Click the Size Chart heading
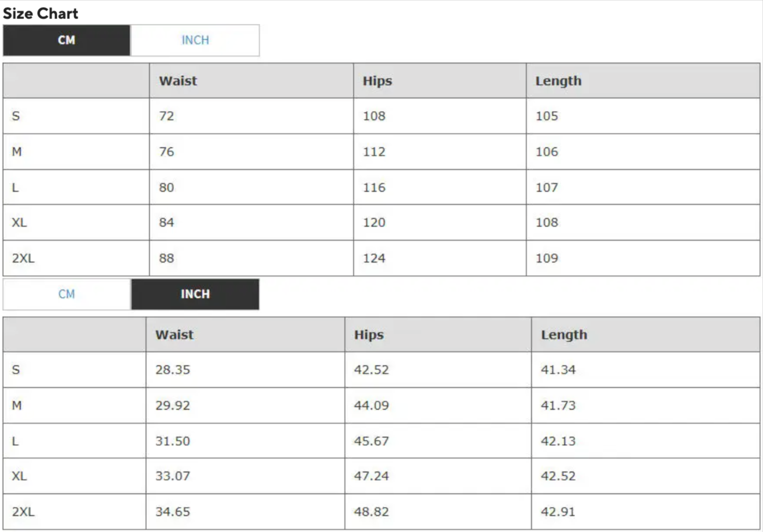This screenshot has height=532, width=763. coord(41,14)
